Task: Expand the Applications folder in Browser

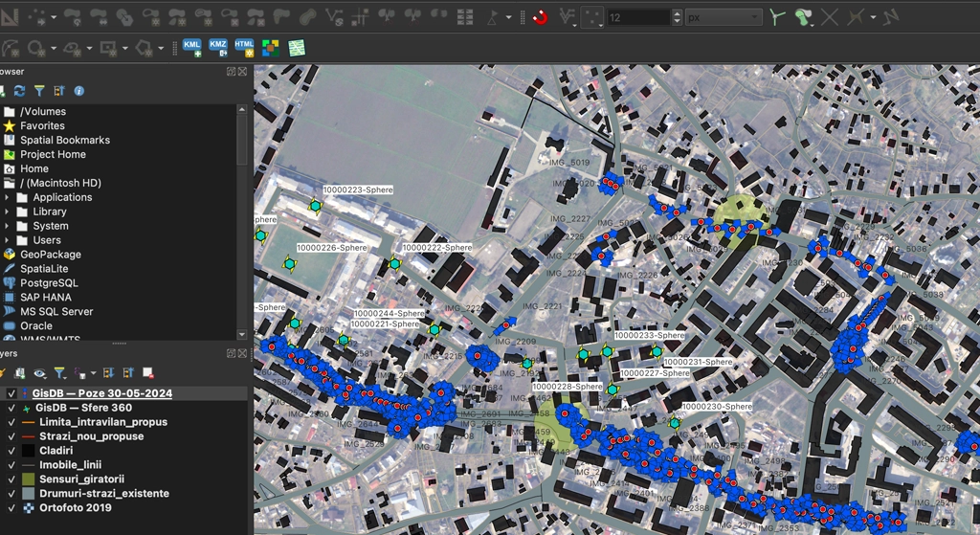Action: coord(8,197)
